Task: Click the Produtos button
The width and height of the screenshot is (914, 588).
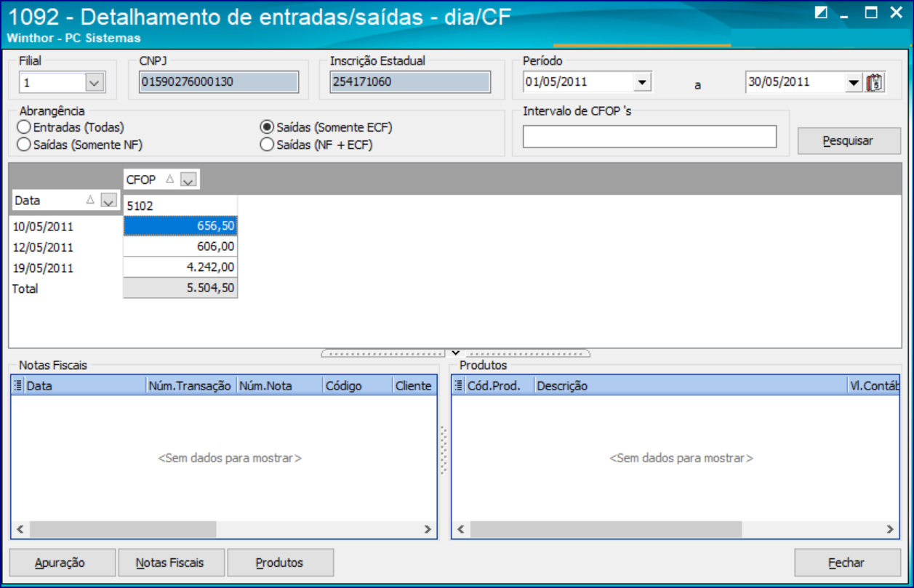Action: click(280, 563)
